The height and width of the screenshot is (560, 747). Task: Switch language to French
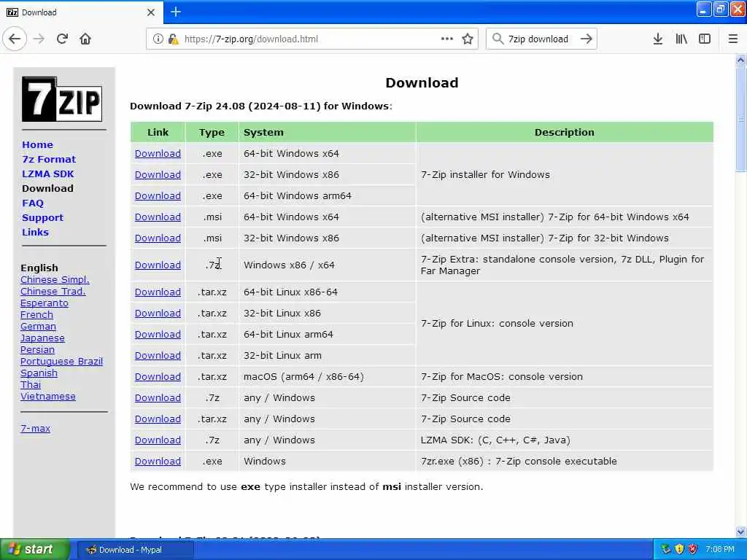(x=36, y=315)
